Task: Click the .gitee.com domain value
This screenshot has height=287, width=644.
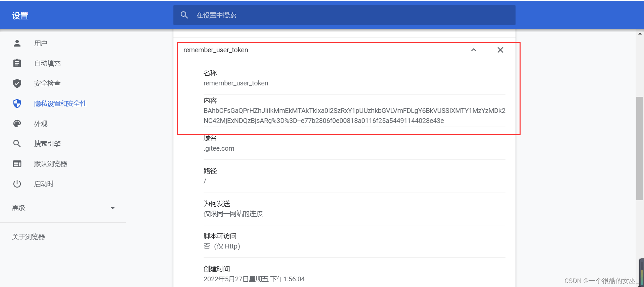Action: 219,148
